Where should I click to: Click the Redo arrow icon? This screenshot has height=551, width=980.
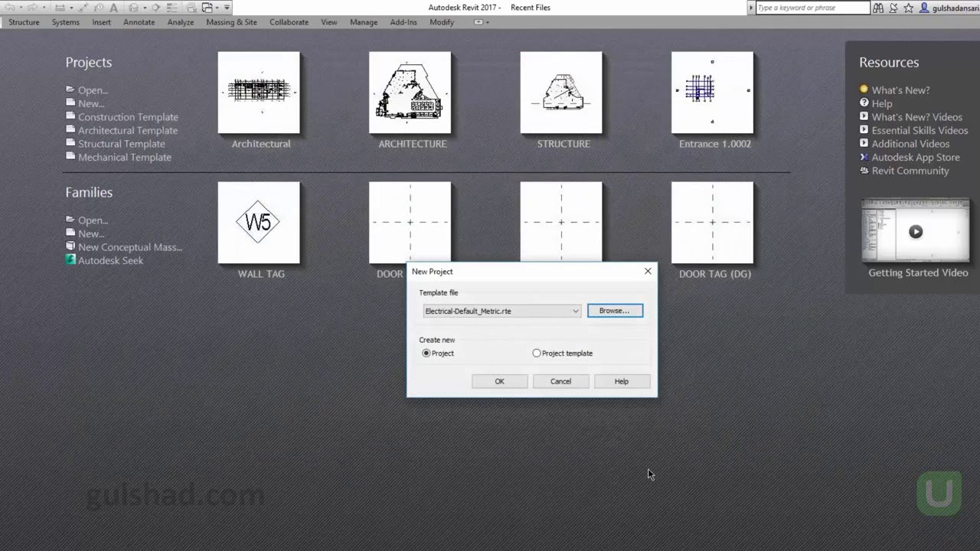(x=32, y=8)
